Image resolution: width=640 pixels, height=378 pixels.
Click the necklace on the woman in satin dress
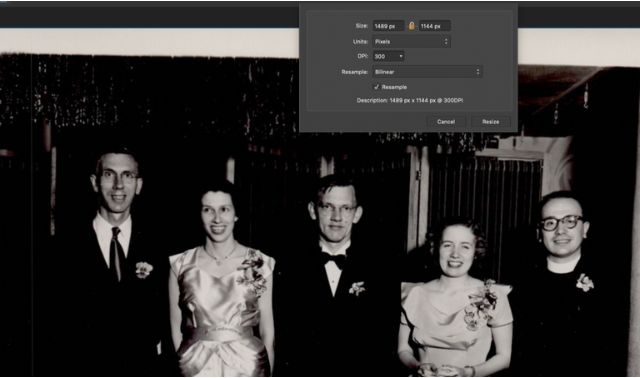220,255
